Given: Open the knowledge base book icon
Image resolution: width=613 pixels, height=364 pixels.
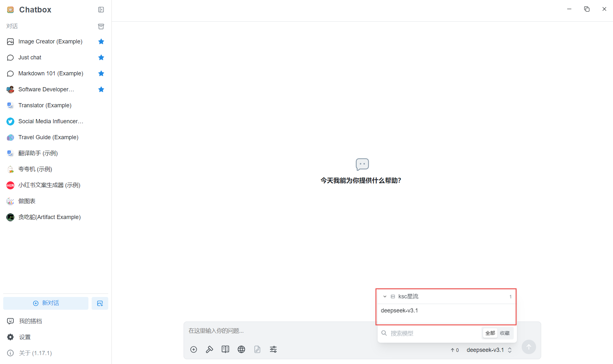Looking at the screenshot, I should (x=225, y=349).
